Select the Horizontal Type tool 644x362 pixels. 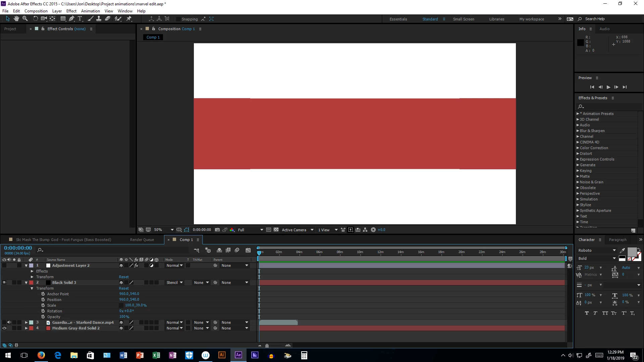coord(80,19)
